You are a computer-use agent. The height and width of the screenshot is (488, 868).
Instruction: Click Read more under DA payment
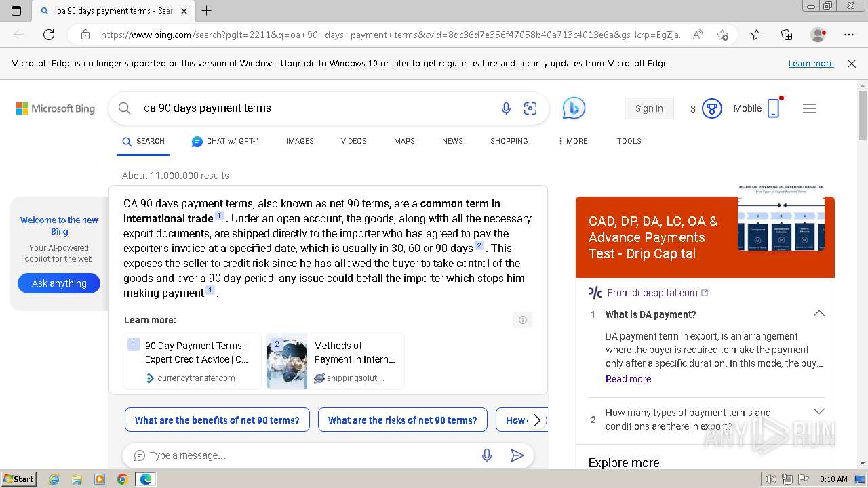point(628,379)
